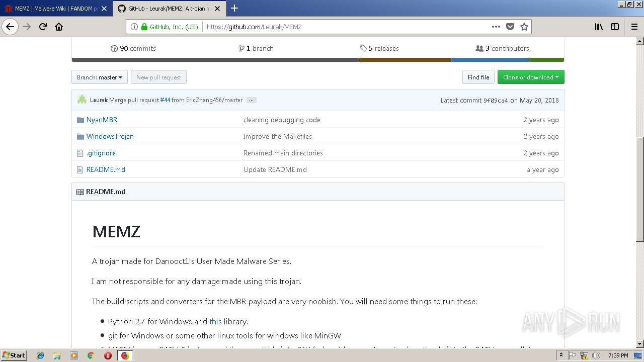Click the NyanMBR folder icon
This screenshot has height=362, width=644.
point(80,120)
